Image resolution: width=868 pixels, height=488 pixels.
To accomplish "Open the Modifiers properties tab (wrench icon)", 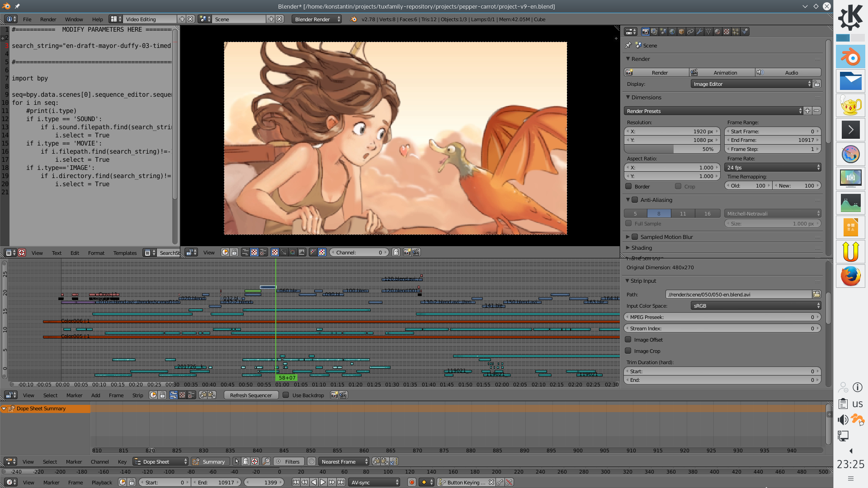I will (x=699, y=32).
